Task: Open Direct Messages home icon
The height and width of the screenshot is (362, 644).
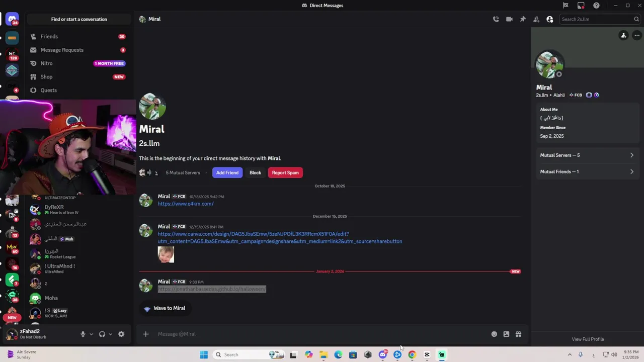Action: (x=12, y=20)
